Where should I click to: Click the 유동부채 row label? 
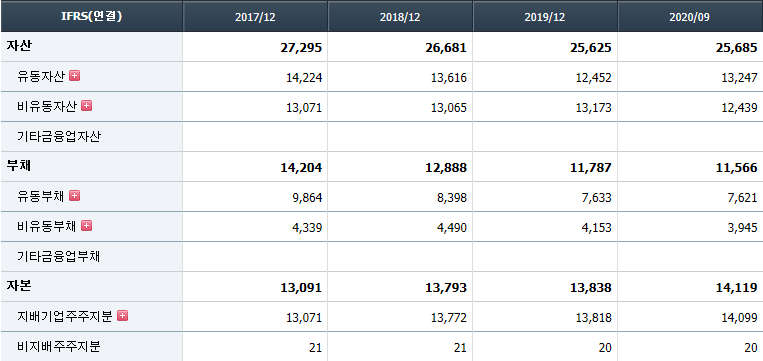point(41,197)
